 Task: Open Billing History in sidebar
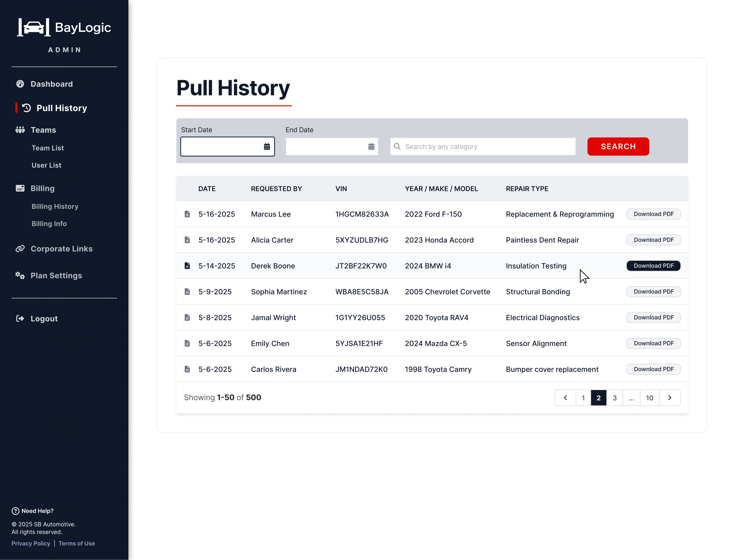click(x=55, y=206)
